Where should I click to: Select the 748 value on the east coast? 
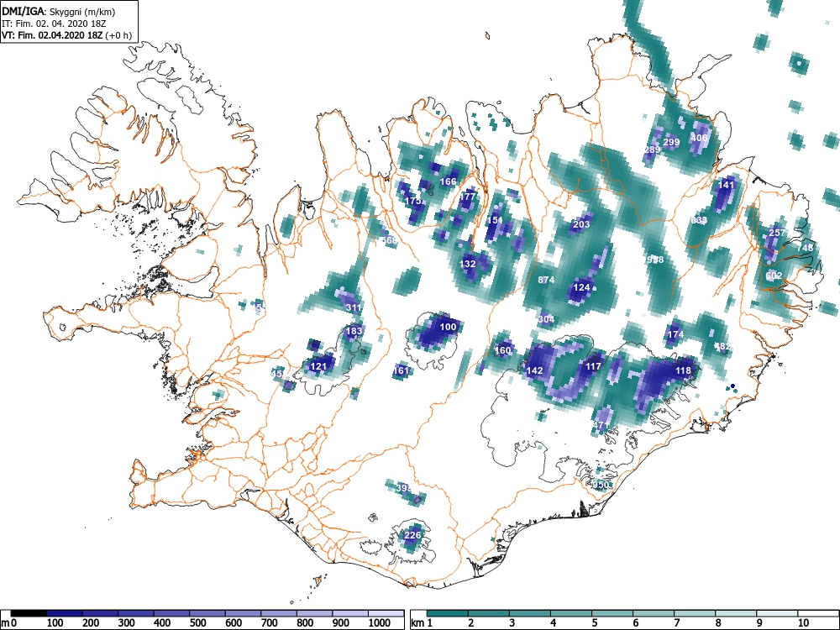805,248
